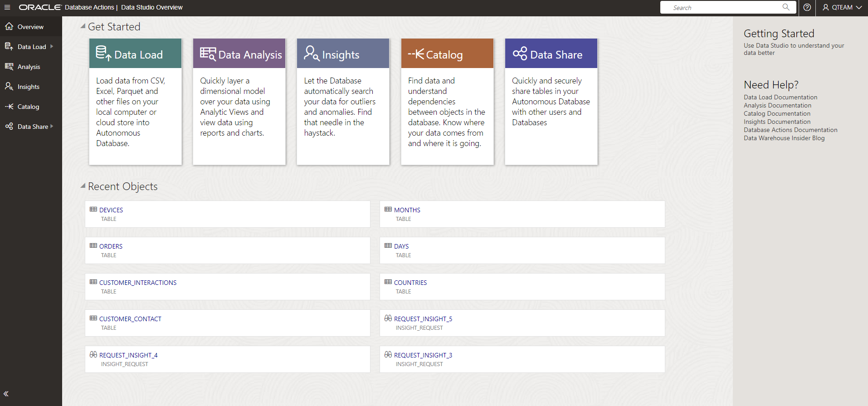Open Catalog Documentation link

(777, 113)
